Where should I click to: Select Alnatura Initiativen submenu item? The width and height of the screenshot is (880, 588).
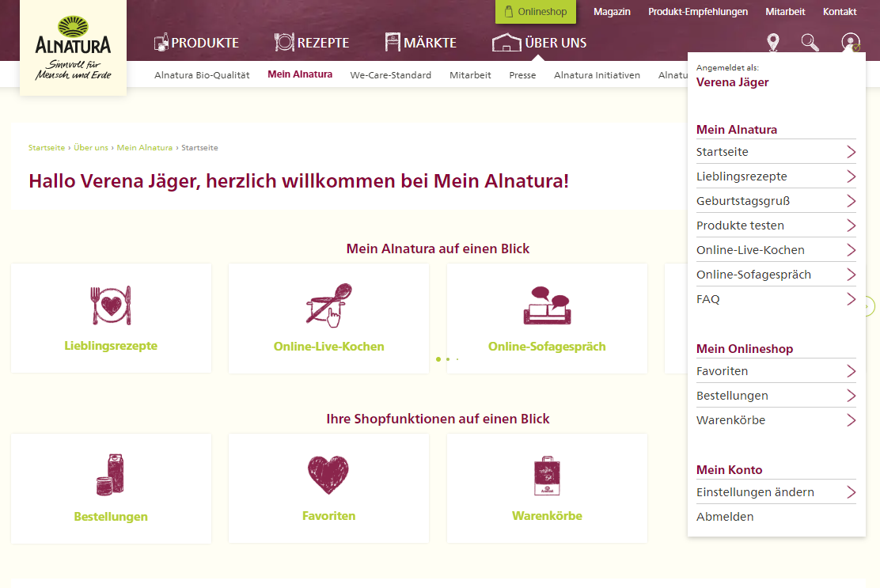coord(597,75)
